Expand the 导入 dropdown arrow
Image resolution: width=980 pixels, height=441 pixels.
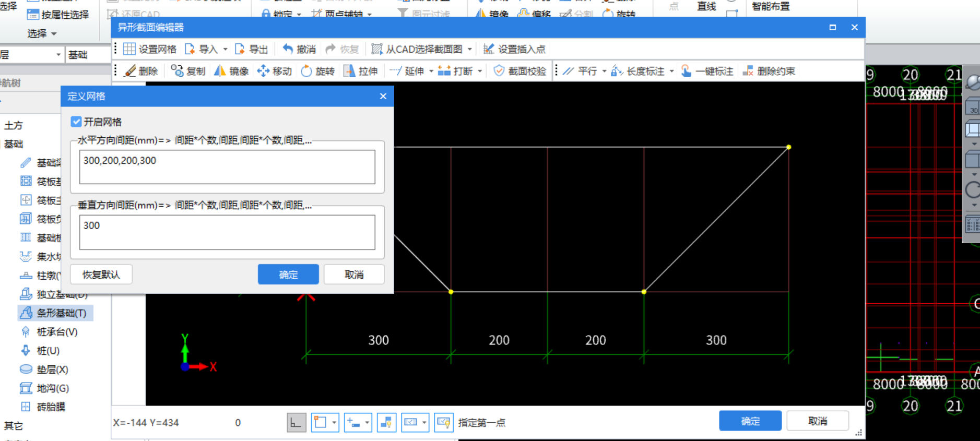pyautogui.click(x=226, y=49)
